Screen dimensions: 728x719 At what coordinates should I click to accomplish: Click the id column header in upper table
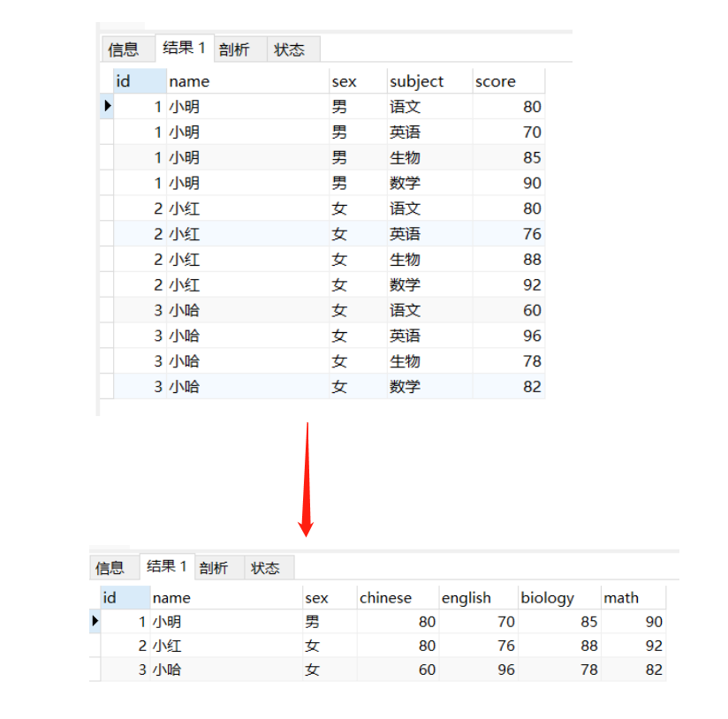tap(140, 81)
